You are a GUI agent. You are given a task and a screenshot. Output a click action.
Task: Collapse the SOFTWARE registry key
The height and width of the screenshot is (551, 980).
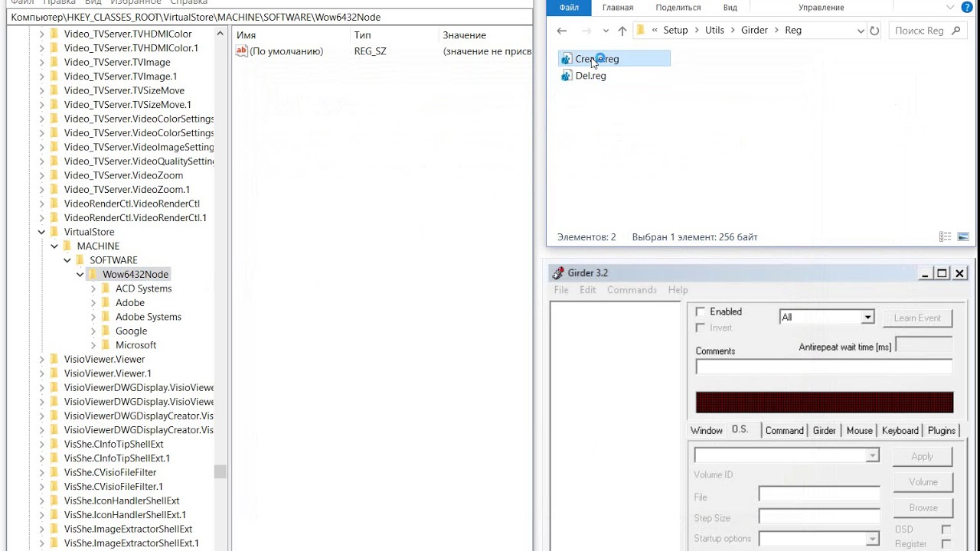point(67,260)
